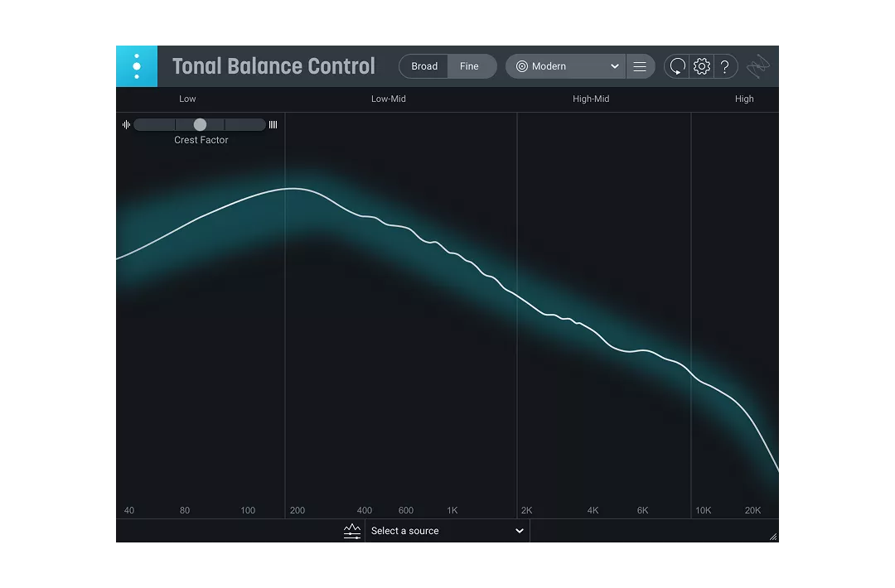The image size is (895, 588).
Task: Enable Fine view mode
Action: click(470, 66)
